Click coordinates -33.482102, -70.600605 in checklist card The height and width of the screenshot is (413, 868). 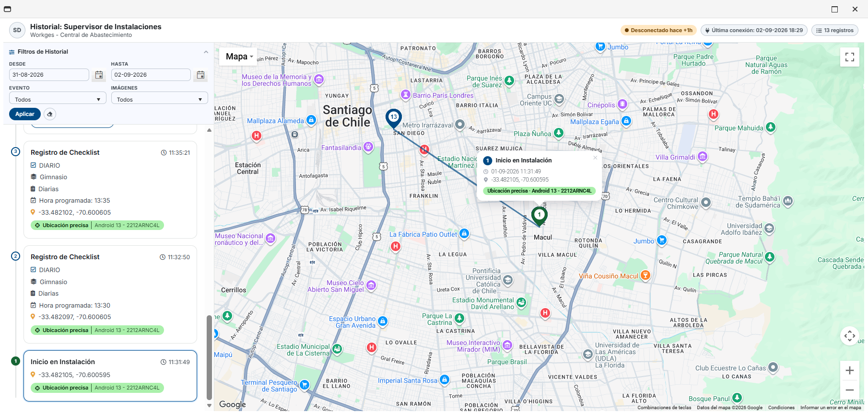coord(75,212)
